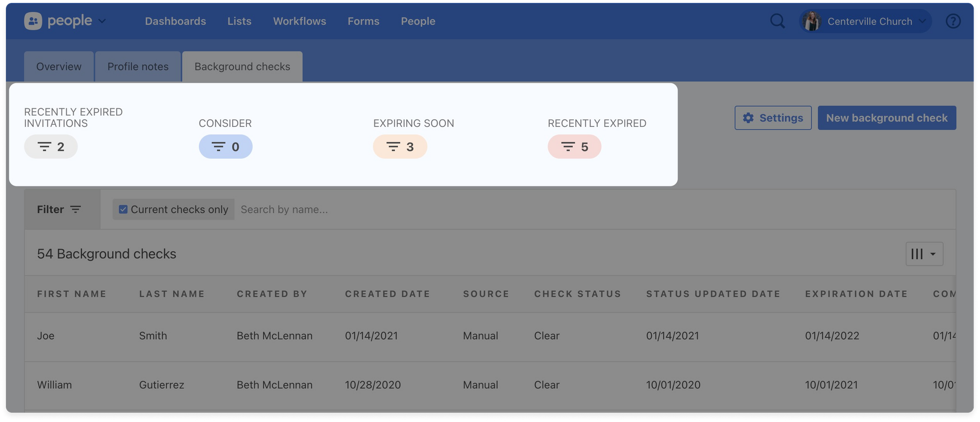
Task: Switch to the Overview tab
Action: coord(58,66)
